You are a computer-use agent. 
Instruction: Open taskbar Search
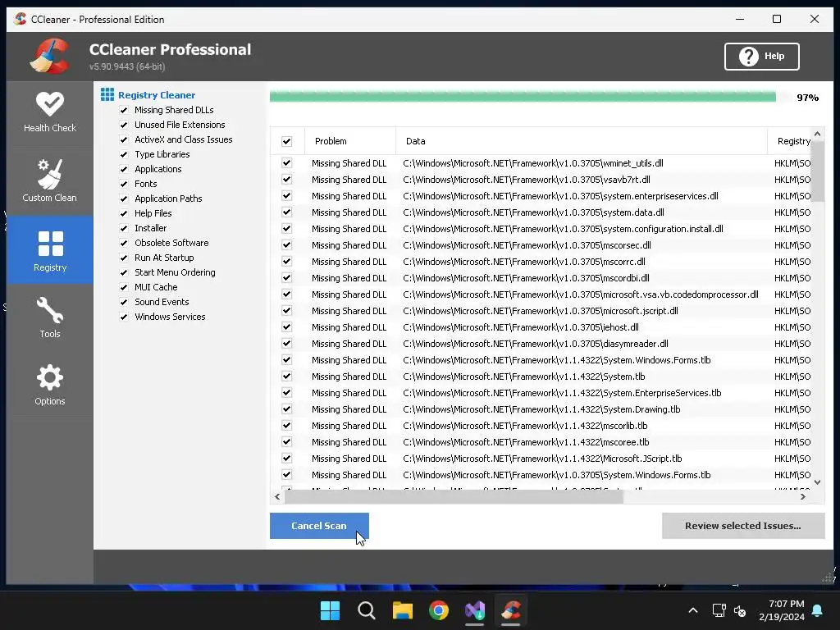click(367, 610)
